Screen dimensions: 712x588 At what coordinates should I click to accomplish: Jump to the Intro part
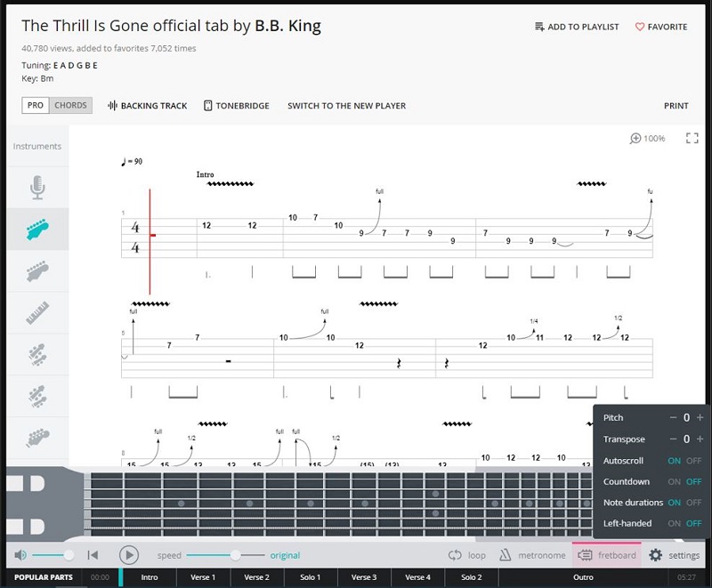(150, 577)
